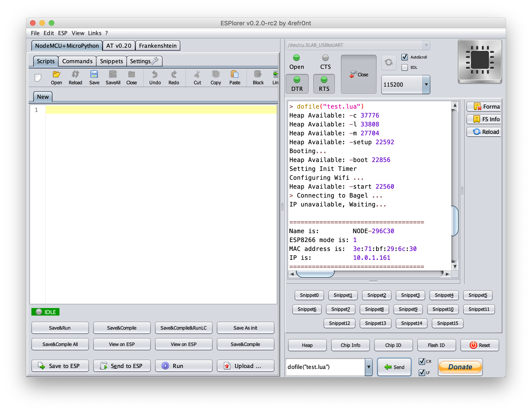532x412 pixels.
Task: Click the command input text field
Action: point(326,367)
